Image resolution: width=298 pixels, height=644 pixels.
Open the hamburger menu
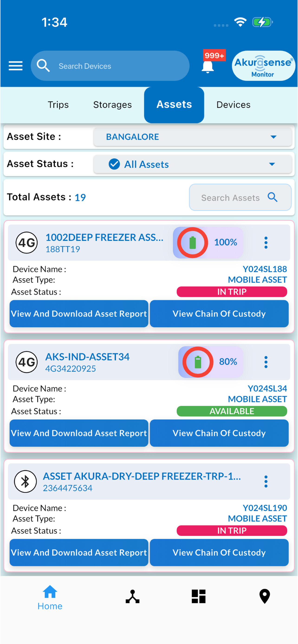16,66
